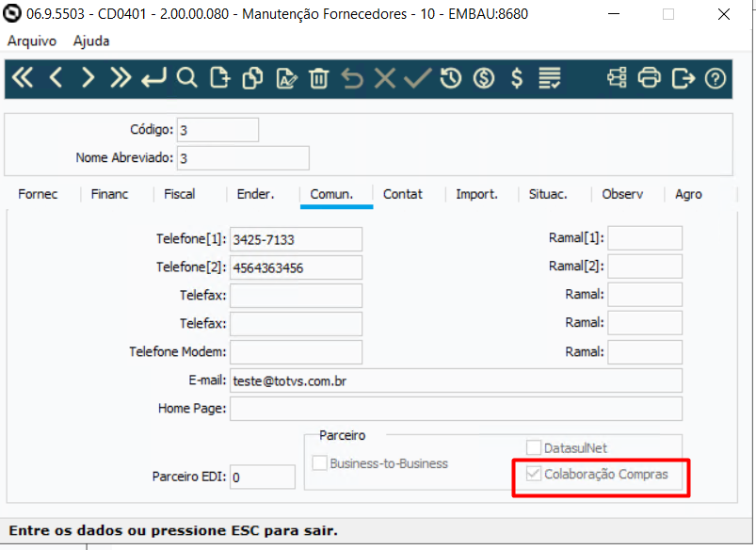Go to the first record
The height and width of the screenshot is (550, 756).
[x=23, y=77]
